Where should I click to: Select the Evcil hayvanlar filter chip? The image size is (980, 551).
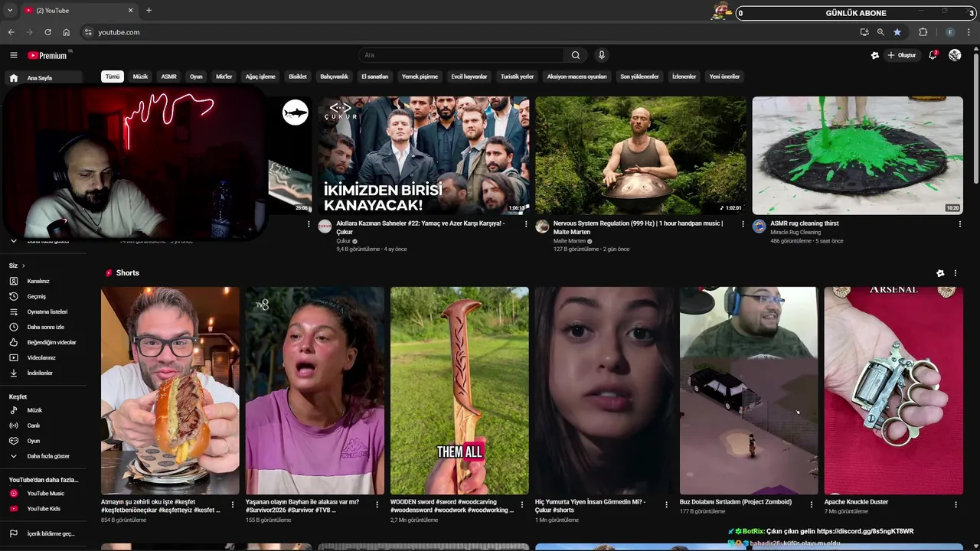(469, 77)
